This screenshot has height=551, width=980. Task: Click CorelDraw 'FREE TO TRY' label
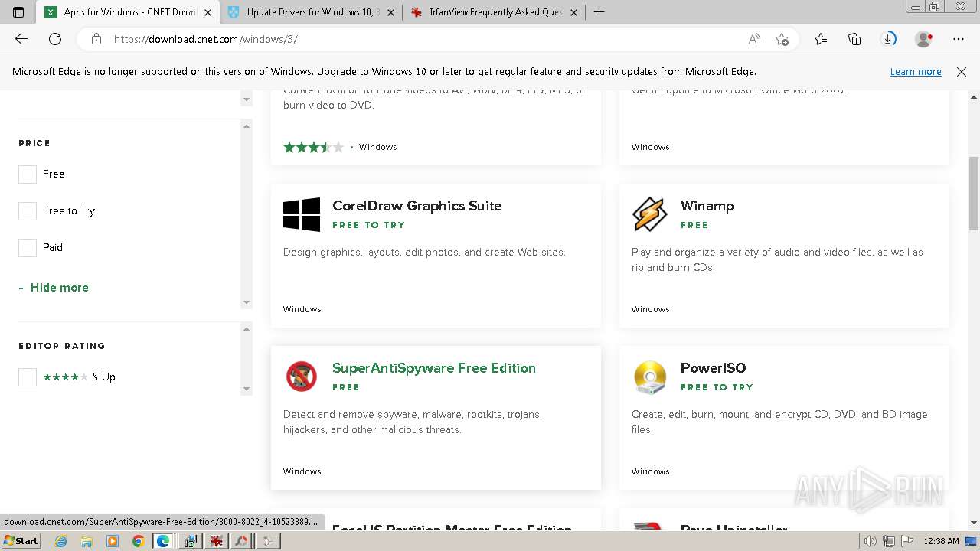pos(368,225)
